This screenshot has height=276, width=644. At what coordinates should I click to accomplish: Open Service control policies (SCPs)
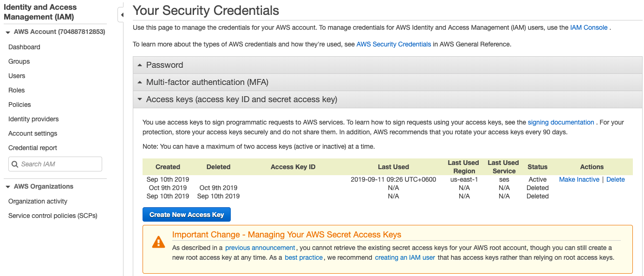(x=52, y=216)
